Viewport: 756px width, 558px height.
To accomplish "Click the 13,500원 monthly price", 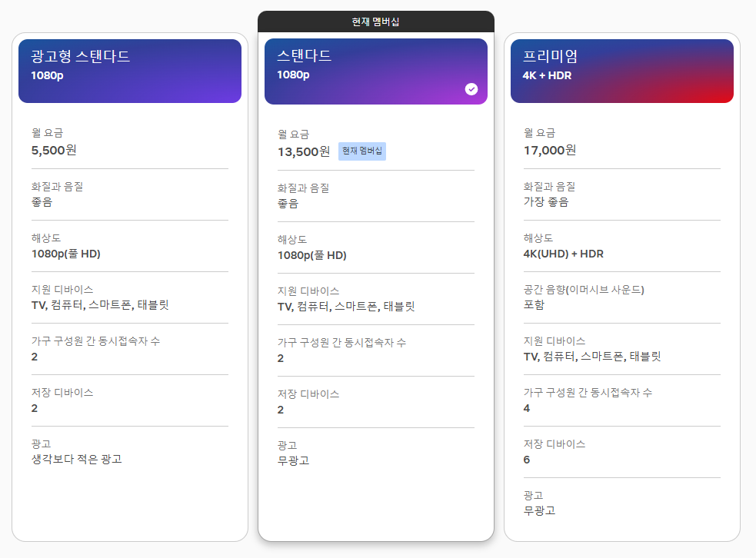I will coord(304,151).
